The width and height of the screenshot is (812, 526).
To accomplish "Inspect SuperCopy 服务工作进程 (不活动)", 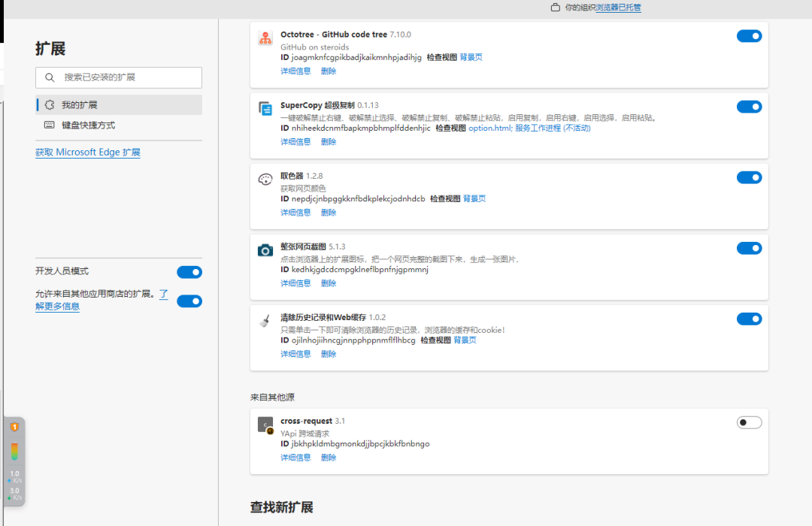I will pyautogui.click(x=553, y=128).
